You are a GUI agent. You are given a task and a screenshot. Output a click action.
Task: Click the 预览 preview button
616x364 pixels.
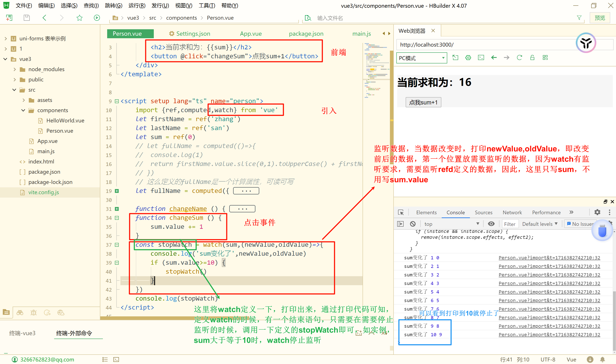pos(600,18)
